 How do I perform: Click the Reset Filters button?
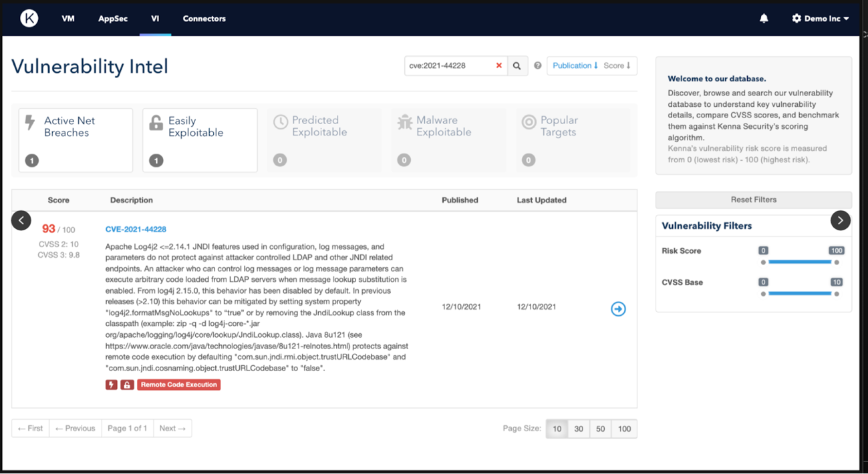pos(753,199)
